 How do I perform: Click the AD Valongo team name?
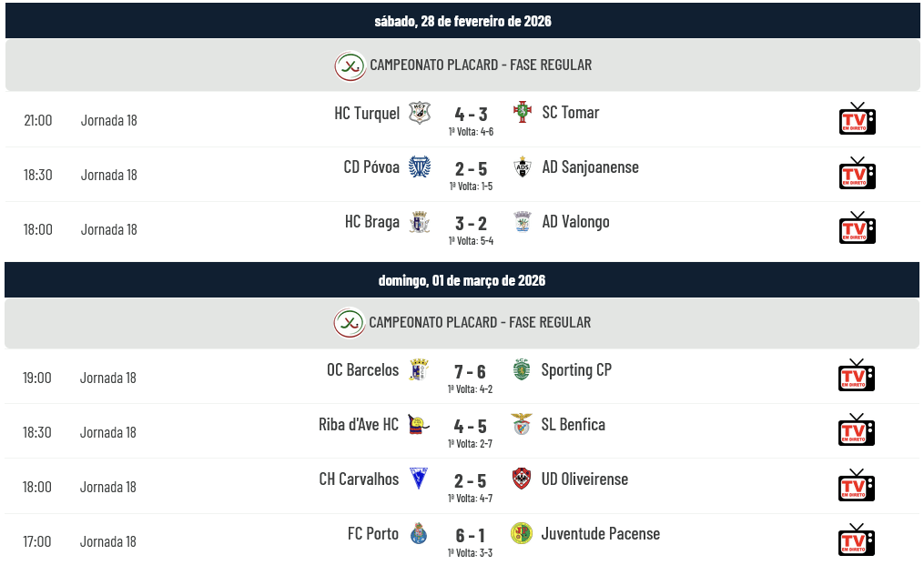(x=575, y=222)
